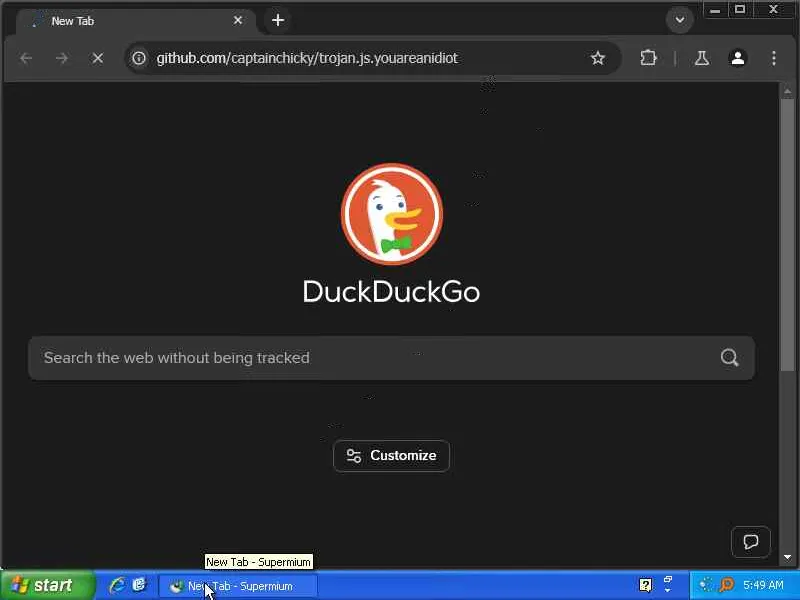
Task: Click the DuckDuckGo search field
Action: pos(391,358)
